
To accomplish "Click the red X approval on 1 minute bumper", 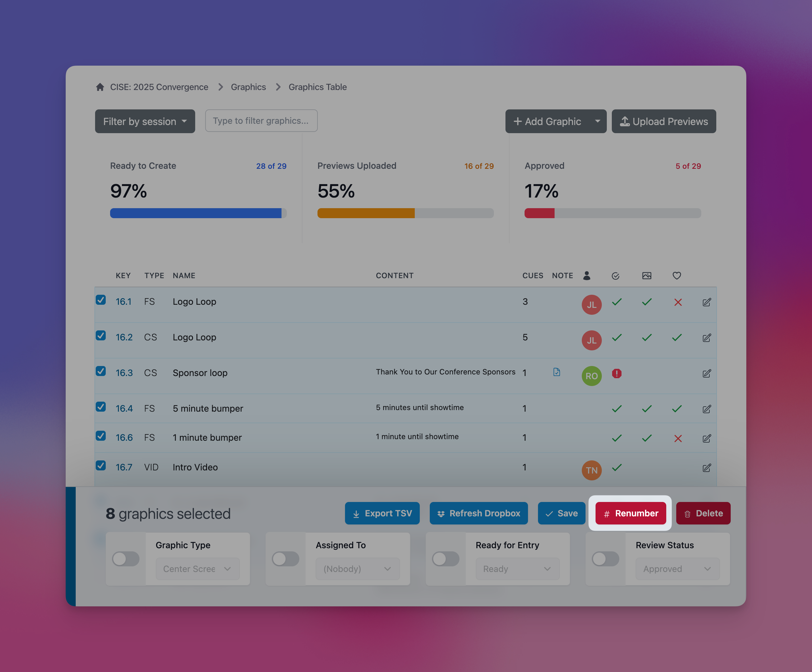I will (678, 438).
